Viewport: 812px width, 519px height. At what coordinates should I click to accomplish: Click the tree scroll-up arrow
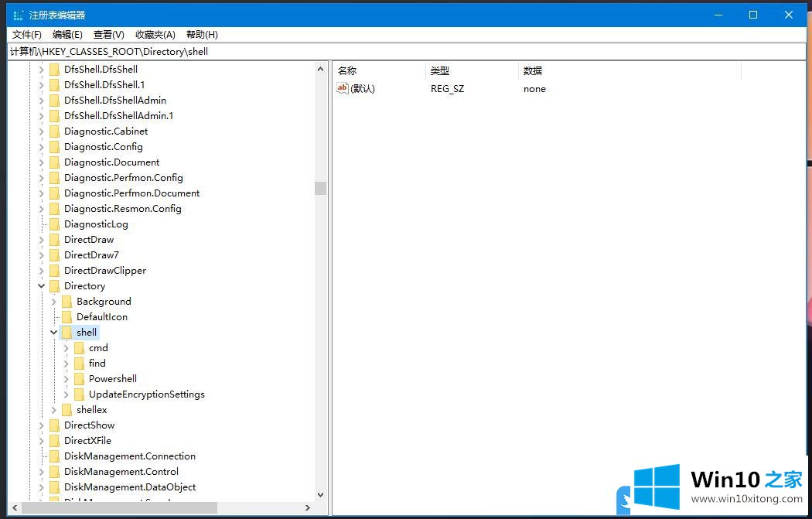(321, 69)
